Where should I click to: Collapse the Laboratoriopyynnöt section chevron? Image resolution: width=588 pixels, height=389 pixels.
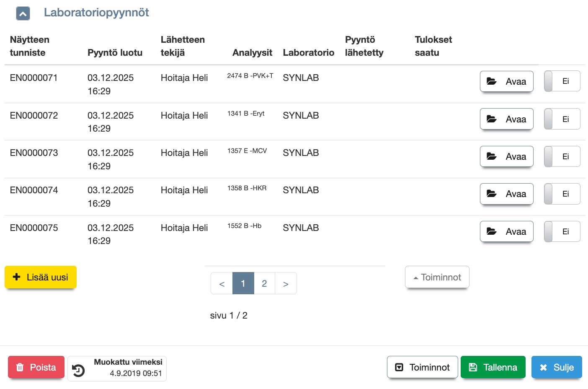[23, 14]
